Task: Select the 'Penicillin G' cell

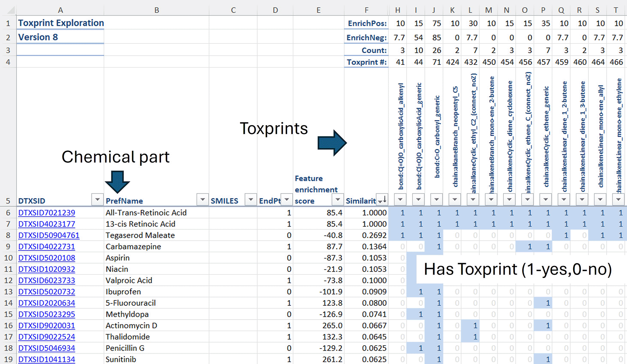Action: click(157, 348)
